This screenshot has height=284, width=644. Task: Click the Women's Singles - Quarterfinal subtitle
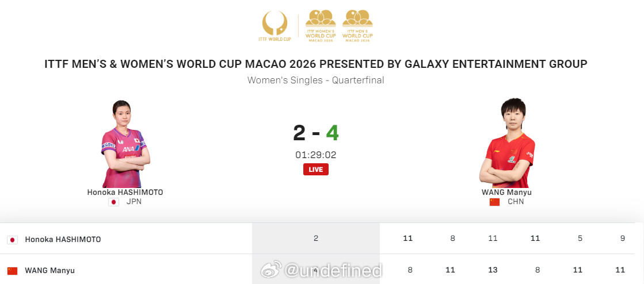click(x=316, y=80)
